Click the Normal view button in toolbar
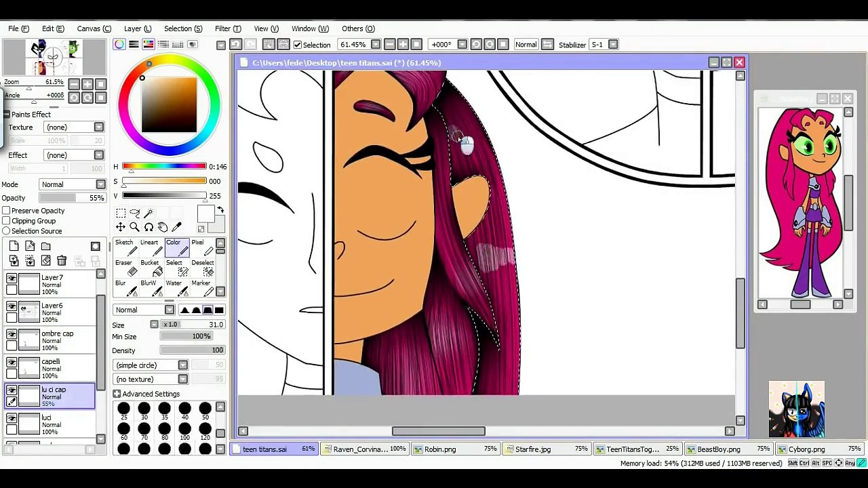 tap(526, 45)
